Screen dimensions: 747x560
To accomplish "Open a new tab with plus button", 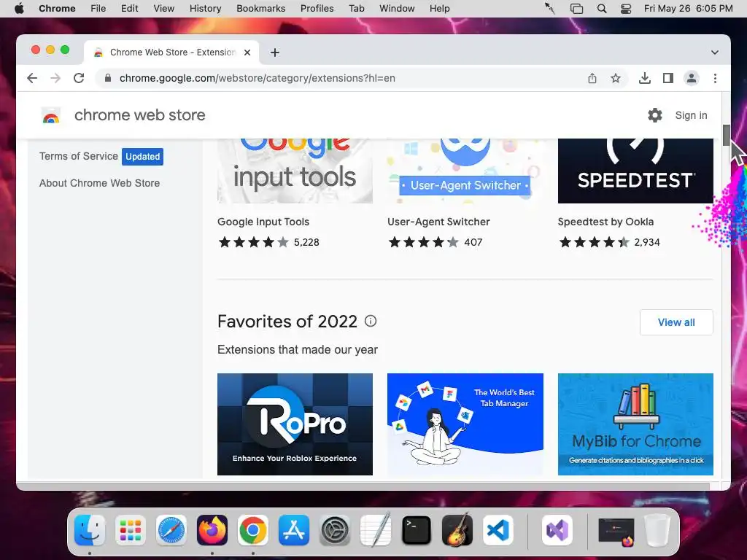I will coord(275,52).
